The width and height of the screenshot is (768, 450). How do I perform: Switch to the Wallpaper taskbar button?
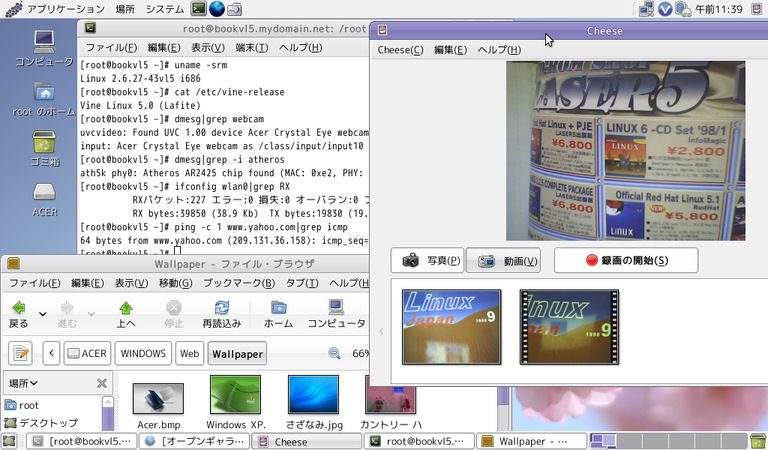(532, 441)
